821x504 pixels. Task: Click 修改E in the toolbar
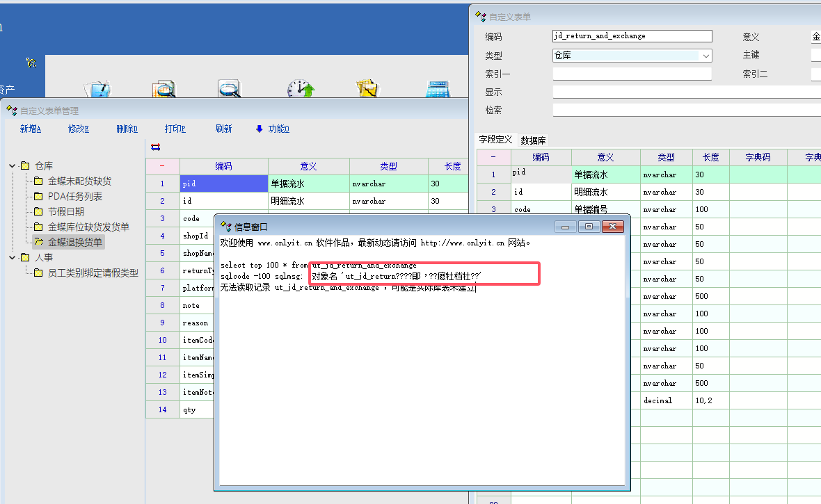(x=79, y=129)
